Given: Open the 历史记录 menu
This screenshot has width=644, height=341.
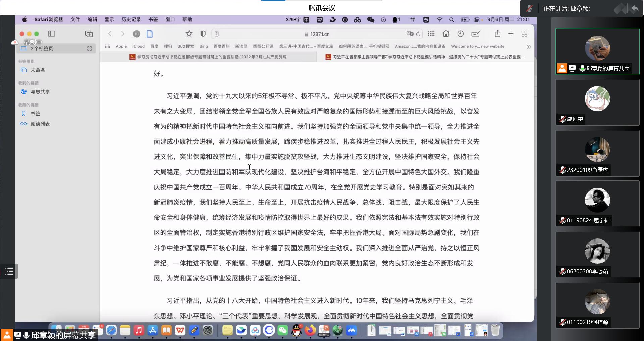Looking at the screenshot, I should pyautogui.click(x=131, y=20).
